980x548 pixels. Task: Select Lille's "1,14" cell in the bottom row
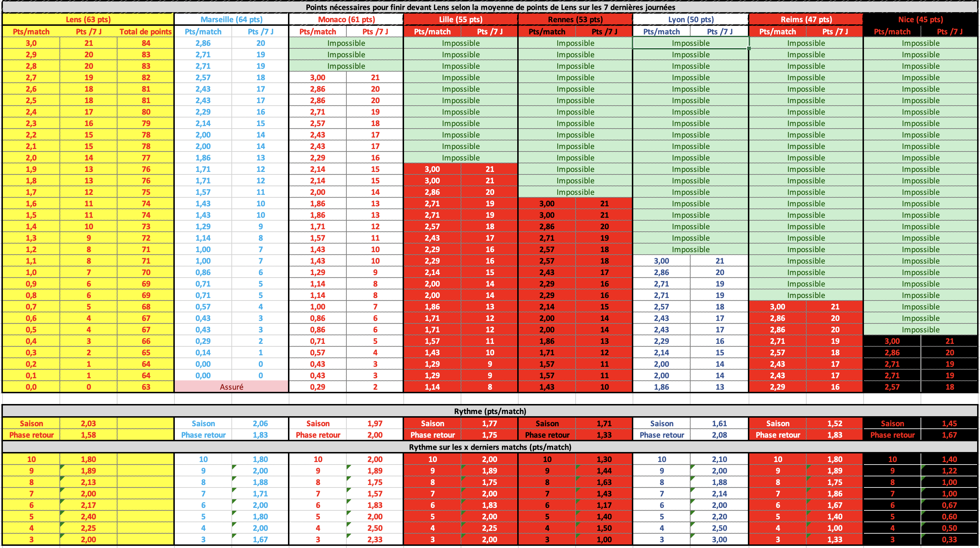[432, 387]
